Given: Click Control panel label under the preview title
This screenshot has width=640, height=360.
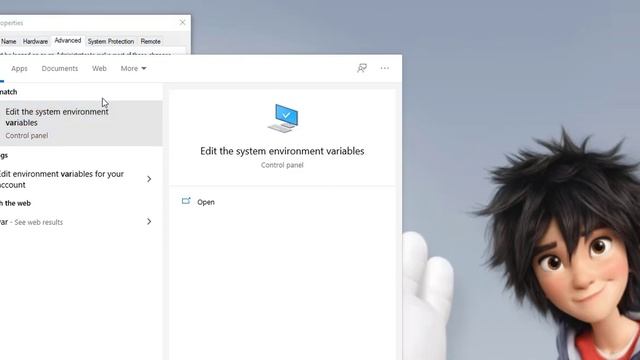Looking at the screenshot, I should click(282, 165).
